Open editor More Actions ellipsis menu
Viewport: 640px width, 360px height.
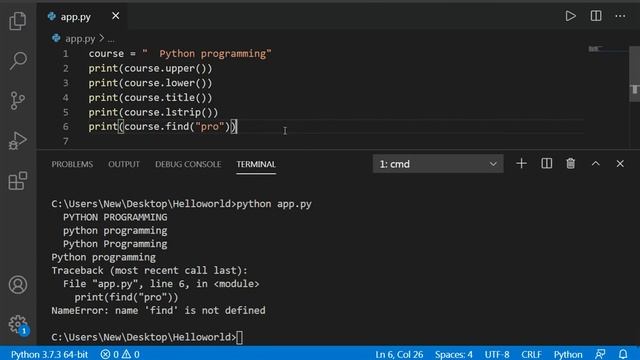(x=620, y=16)
